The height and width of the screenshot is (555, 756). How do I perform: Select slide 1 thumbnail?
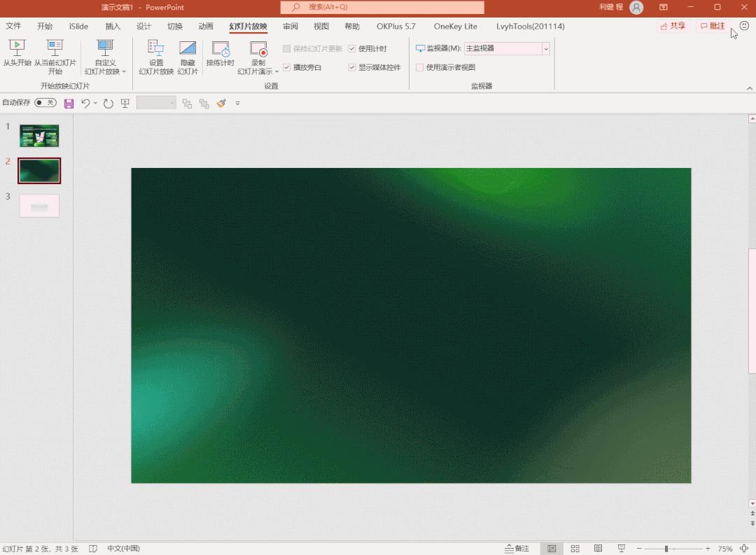[39, 136]
